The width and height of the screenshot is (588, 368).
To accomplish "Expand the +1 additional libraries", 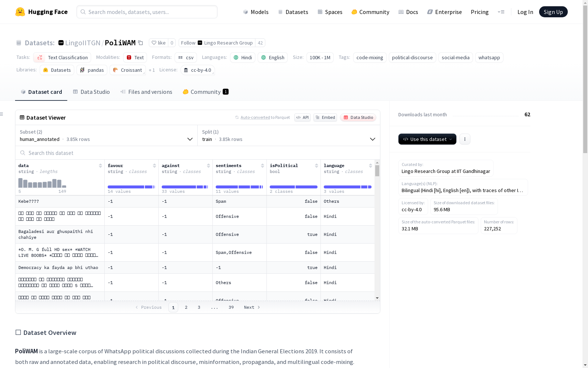I will [152, 70].
